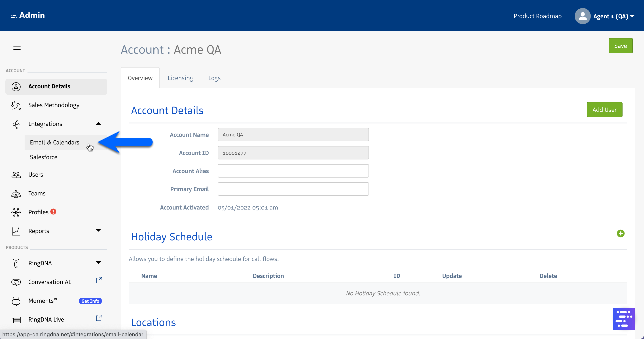Image resolution: width=644 pixels, height=339 pixels.
Task: Open the Product Roadmap link
Action: click(537, 16)
